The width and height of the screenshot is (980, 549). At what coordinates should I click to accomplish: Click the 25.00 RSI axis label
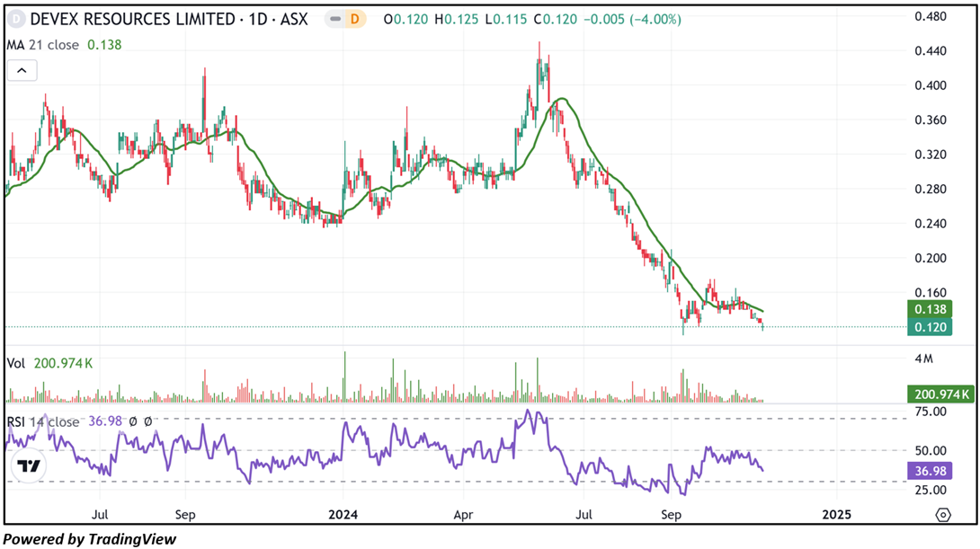(x=931, y=490)
